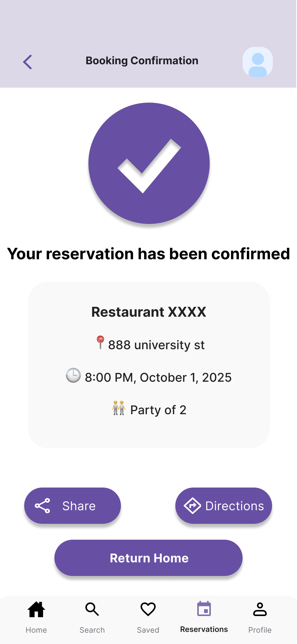The width and height of the screenshot is (297, 644).
Task: Open the user avatar in the header
Action: pyautogui.click(x=257, y=62)
